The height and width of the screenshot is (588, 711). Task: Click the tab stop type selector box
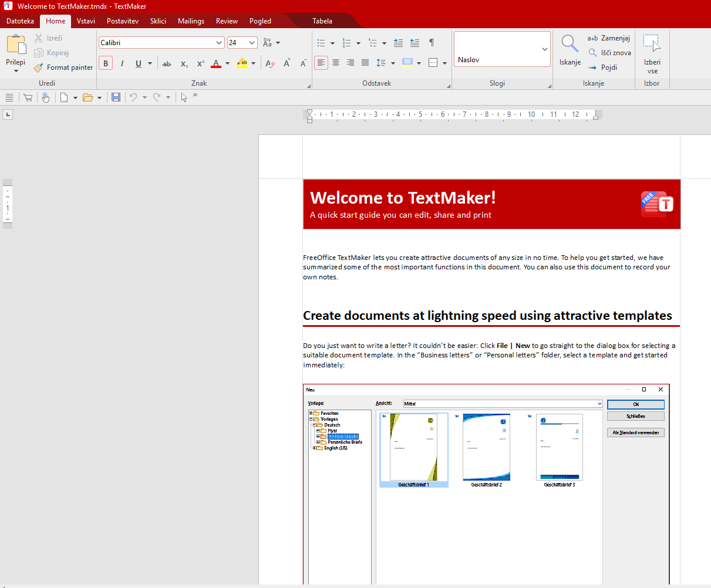tap(8, 114)
